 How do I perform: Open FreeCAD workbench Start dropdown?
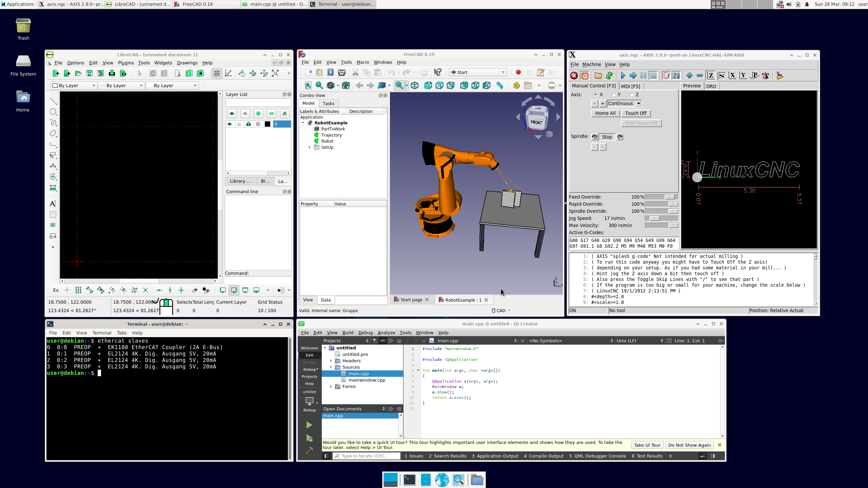[478, 72]
